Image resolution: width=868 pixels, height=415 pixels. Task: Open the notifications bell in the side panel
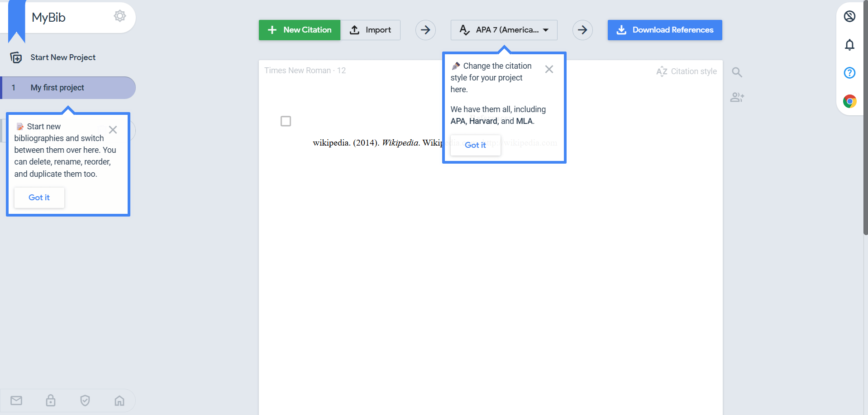point(849,45)
